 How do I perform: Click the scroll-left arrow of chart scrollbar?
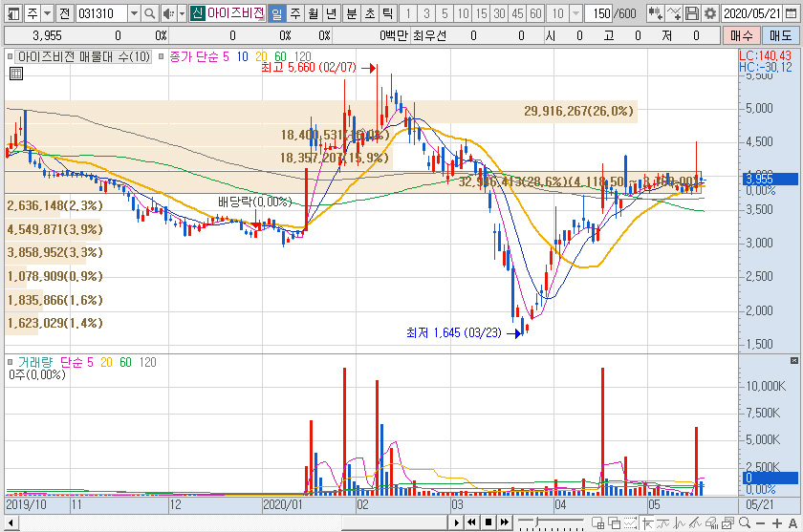[11, 523]
